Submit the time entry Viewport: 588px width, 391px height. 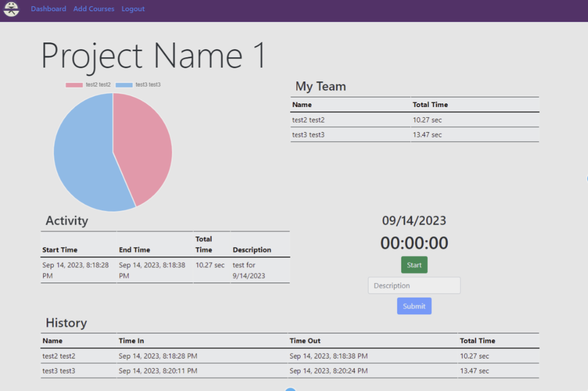click(x=414, y=306)
